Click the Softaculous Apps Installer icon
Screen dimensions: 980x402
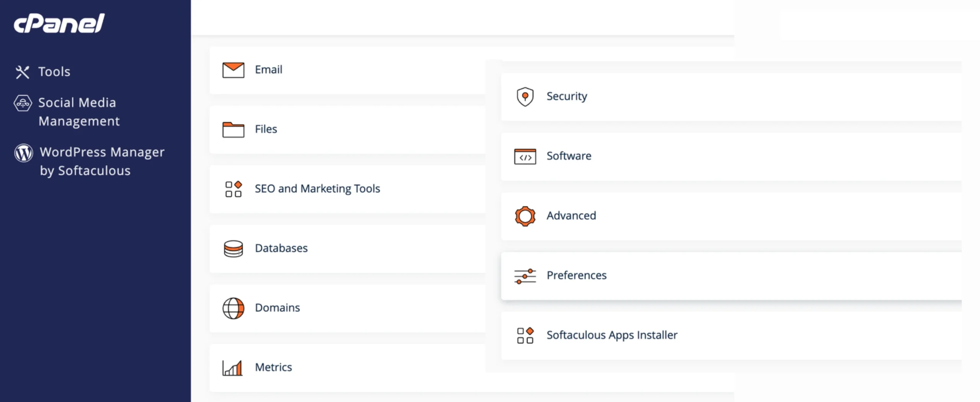[x=525, y=335]
